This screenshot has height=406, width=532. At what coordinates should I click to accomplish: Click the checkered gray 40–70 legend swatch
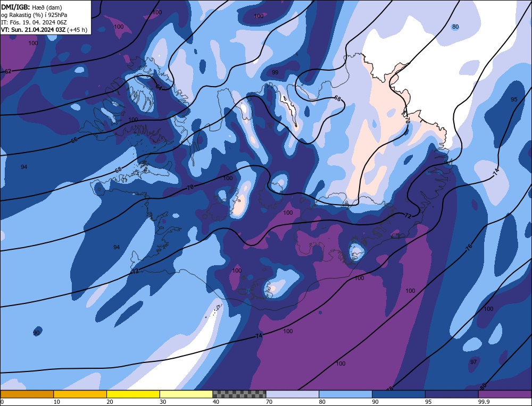pos(239,394)
